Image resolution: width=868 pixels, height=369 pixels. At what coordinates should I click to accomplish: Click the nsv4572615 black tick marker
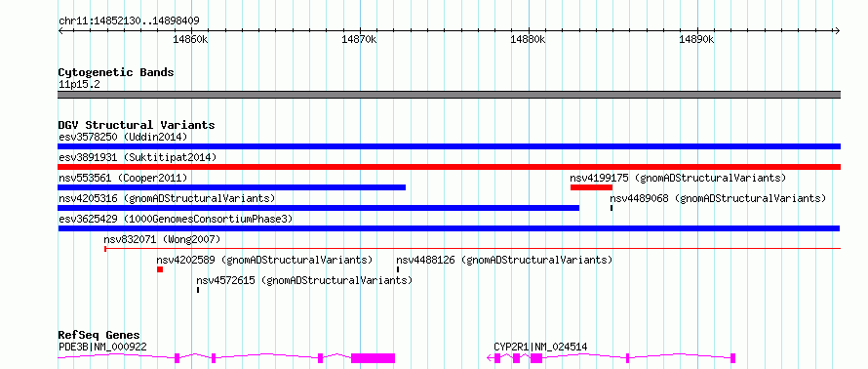pos(198,290)
